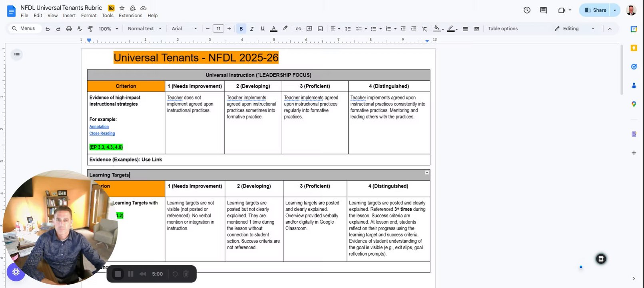Image resolution: width=644 pixels, height=288 pixels.
Task: Show the document outline icon
Action: (17, 55)
